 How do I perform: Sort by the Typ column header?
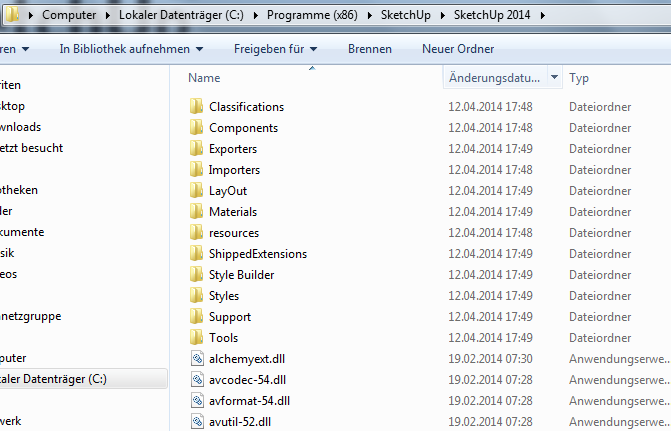[x=579, y=77]
